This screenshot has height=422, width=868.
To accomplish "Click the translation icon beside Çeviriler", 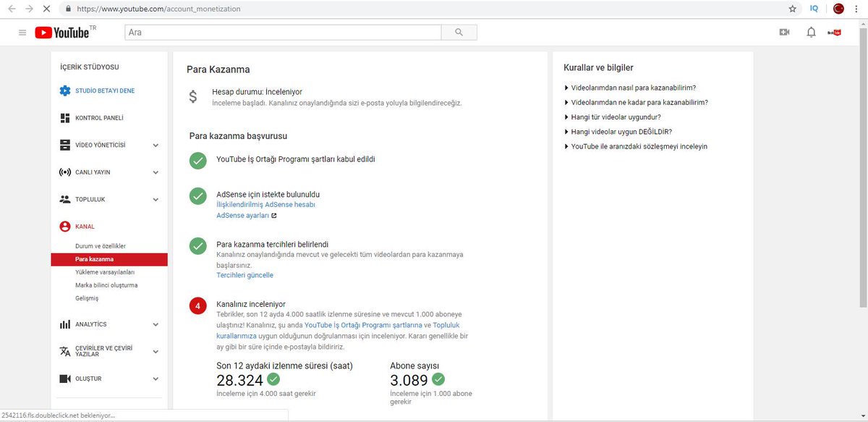I will coord(65,351).
